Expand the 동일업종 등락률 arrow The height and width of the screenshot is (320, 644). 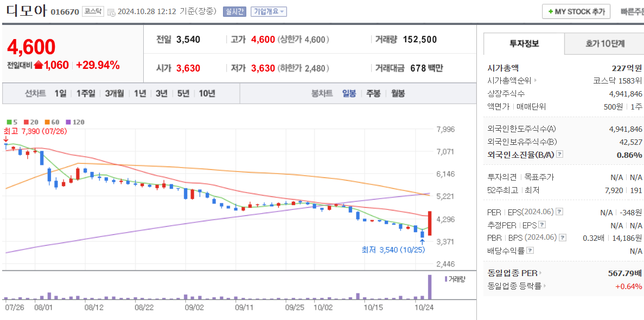coord(545,286)
